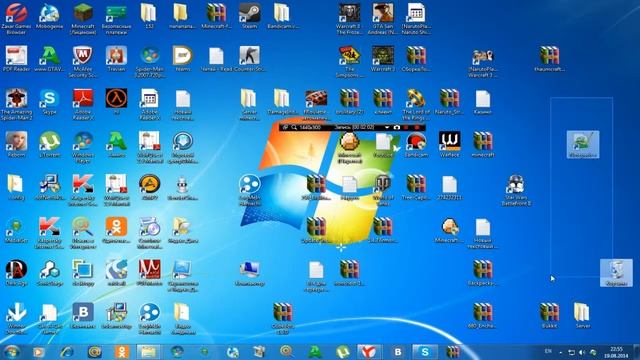Screen dimensions: 640x360
Task: Open Windows Explorer from the taskbar
Action: pos(149,351)
